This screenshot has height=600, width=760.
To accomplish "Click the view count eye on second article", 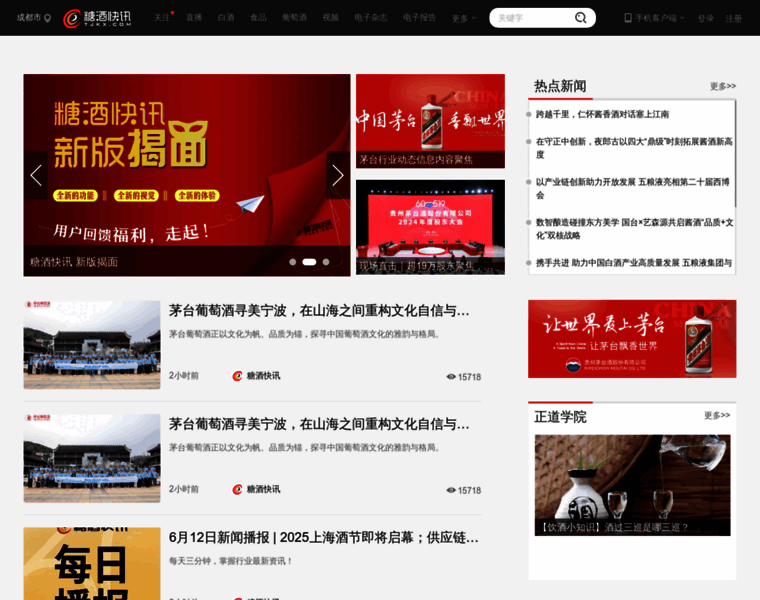I will [x=451, y=490].
